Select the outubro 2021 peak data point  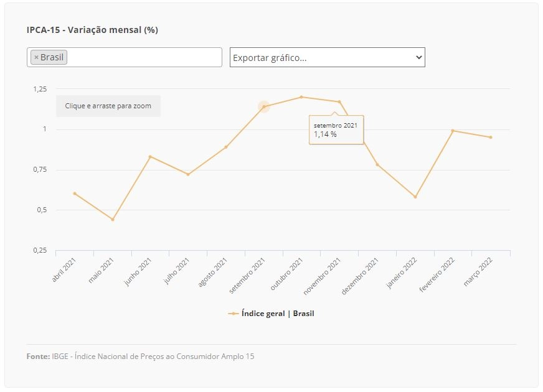tap(301, 97)
